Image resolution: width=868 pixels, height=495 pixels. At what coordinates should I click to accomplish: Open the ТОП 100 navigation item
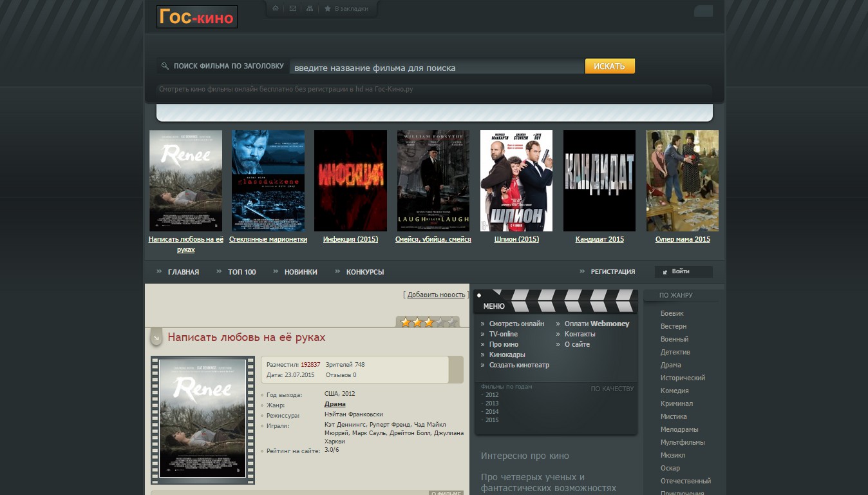coord(241,272)
